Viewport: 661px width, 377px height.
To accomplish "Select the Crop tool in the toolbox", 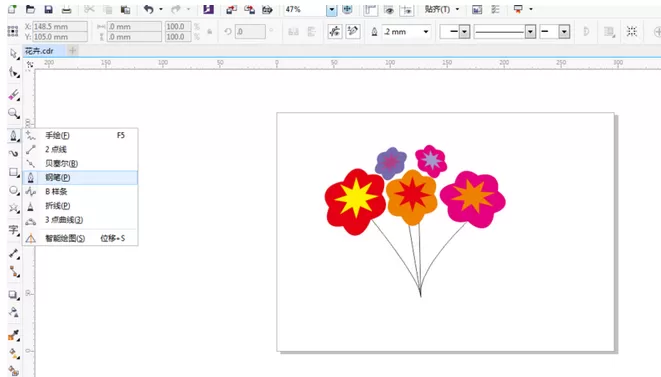I will pyautogui.click(x=13, y=95).
